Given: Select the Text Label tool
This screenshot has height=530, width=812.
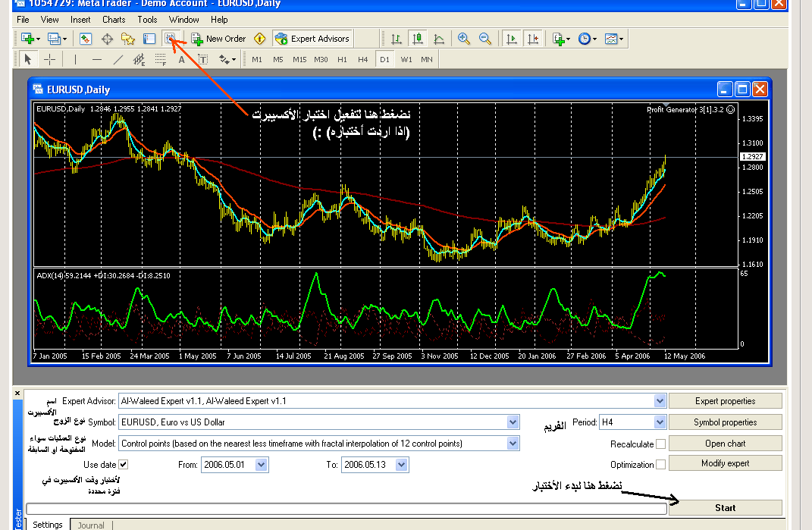Looking at the screenshot, I should click(203, 60).
